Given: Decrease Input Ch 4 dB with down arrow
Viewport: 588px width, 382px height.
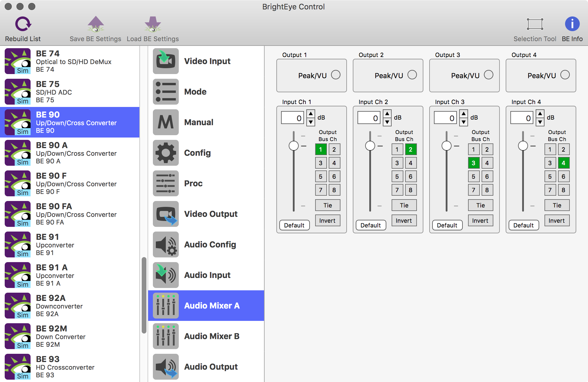Looking at the screenshot, I should [x=540, y=122].
